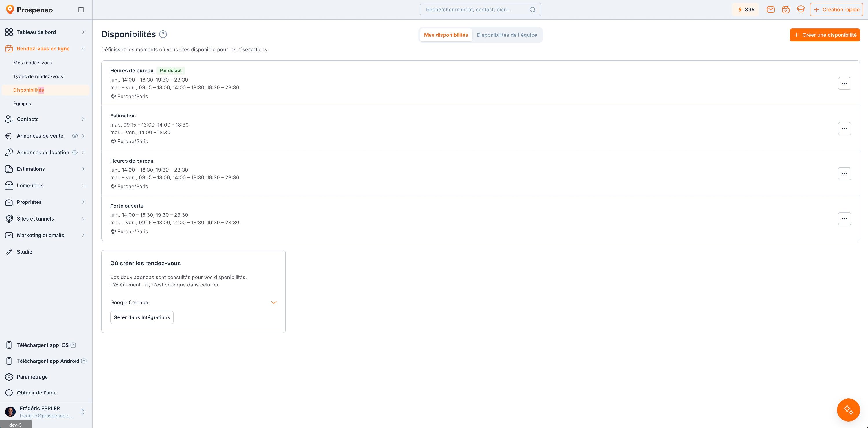Open more options for Porte ouverte availability
868x428 pixels.
[x=844, y=219]
